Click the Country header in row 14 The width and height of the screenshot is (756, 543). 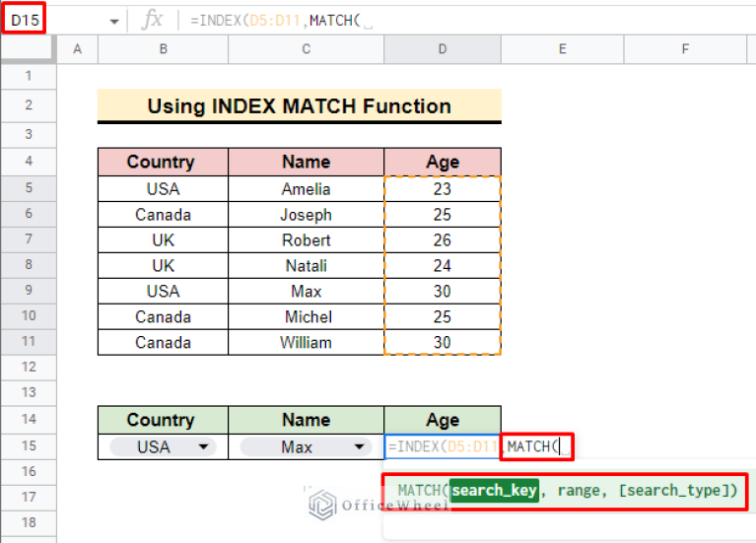tap(163, 420)
